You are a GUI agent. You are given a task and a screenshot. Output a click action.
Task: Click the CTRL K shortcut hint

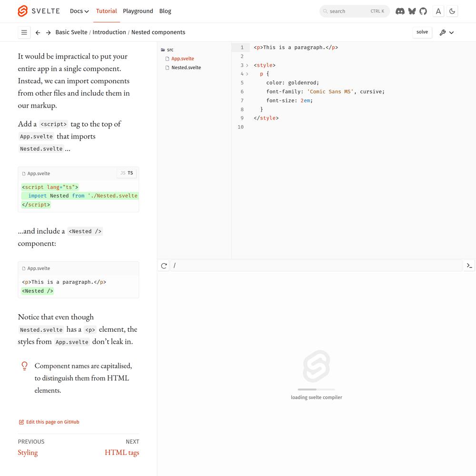(x=377, y=11)
